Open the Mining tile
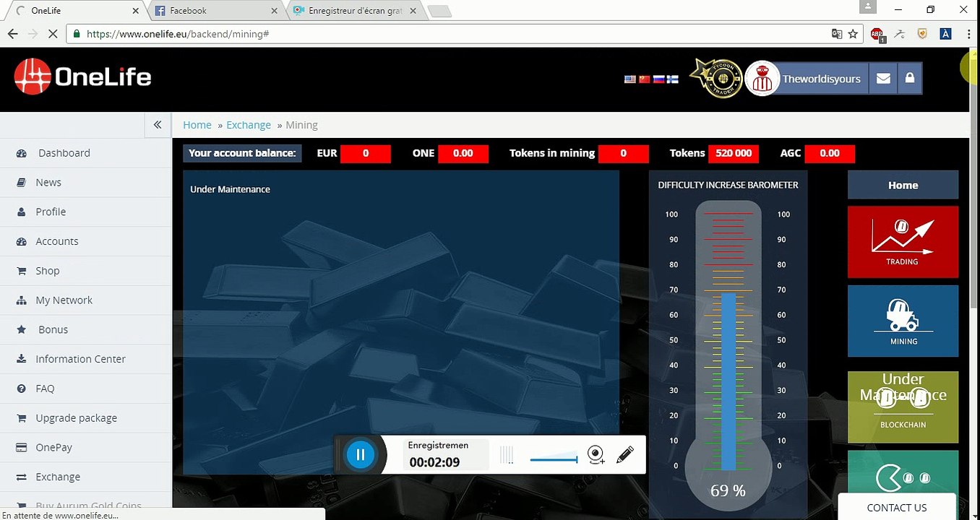980x520 pixels. click(x=903, y=321)
